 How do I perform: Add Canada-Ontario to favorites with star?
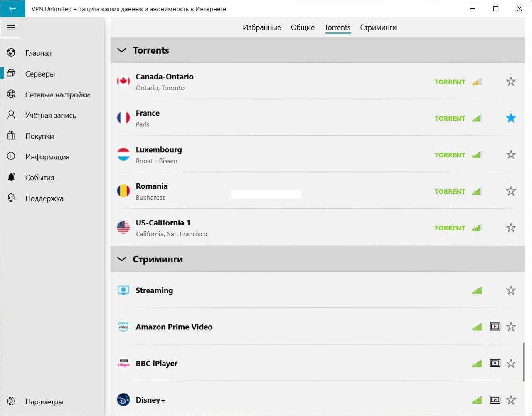click(511, 82)
